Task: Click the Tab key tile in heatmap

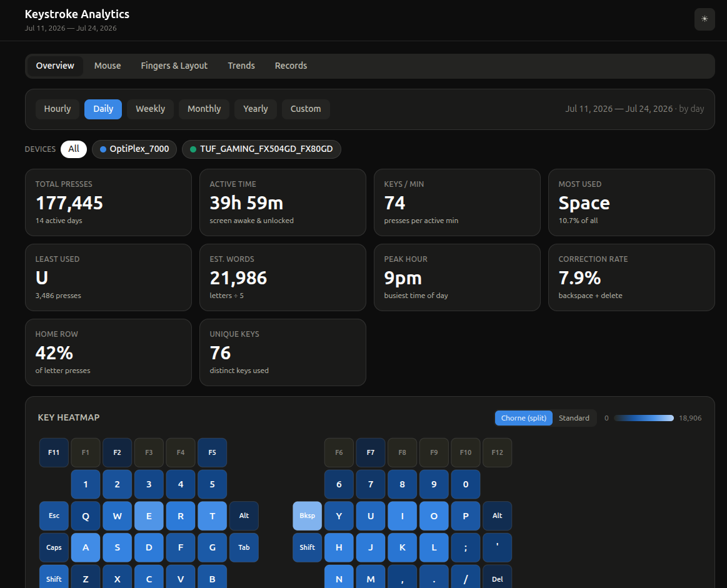Action: point(244,547)
